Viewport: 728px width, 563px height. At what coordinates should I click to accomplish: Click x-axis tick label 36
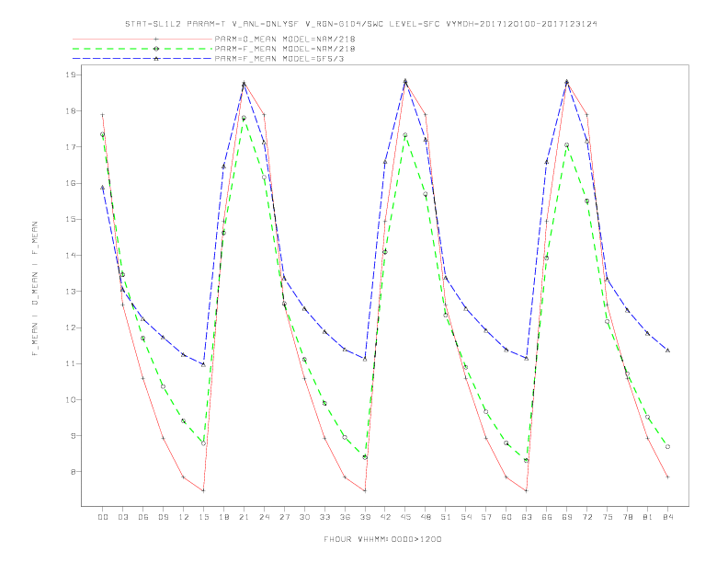point(345,517)
